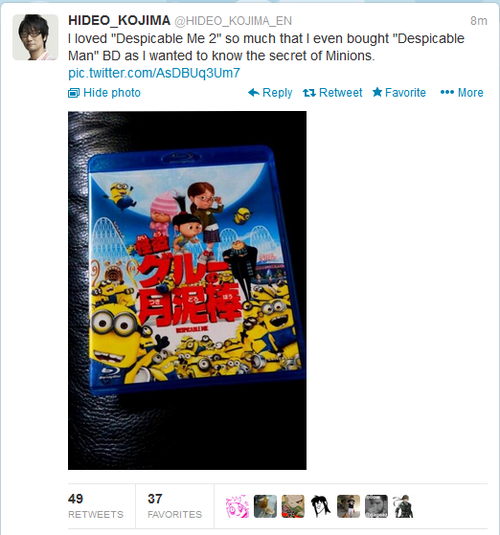This screenshot has width=500, height=535.
Task: Enlarge the Despicable Me Blu-ray photo
Action: [187, 290]
